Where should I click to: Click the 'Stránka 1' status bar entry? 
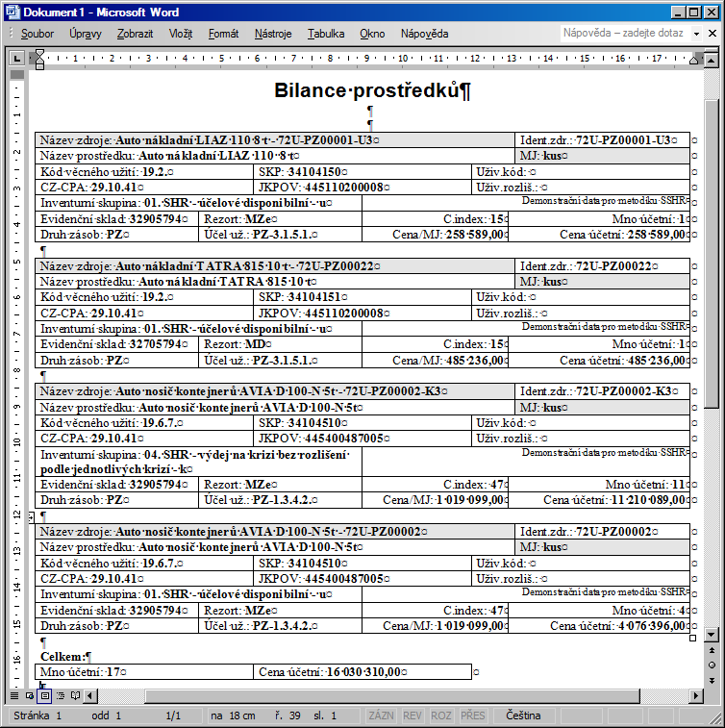[x=37, y=715]
